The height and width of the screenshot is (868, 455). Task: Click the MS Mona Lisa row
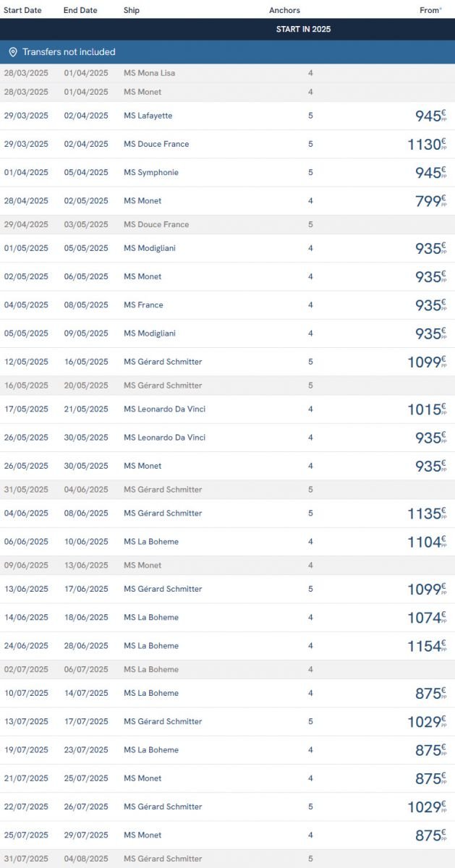pyautogui.click(x=149, y=73)
